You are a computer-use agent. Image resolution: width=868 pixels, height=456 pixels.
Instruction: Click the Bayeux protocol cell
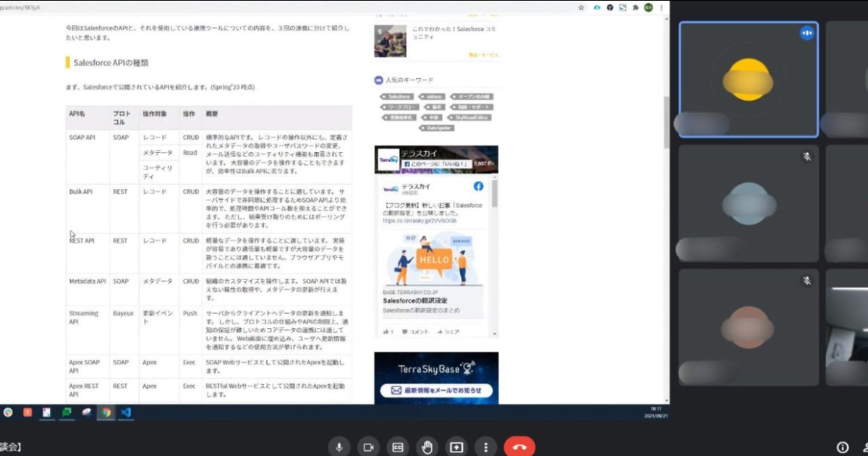coord(124,330)
